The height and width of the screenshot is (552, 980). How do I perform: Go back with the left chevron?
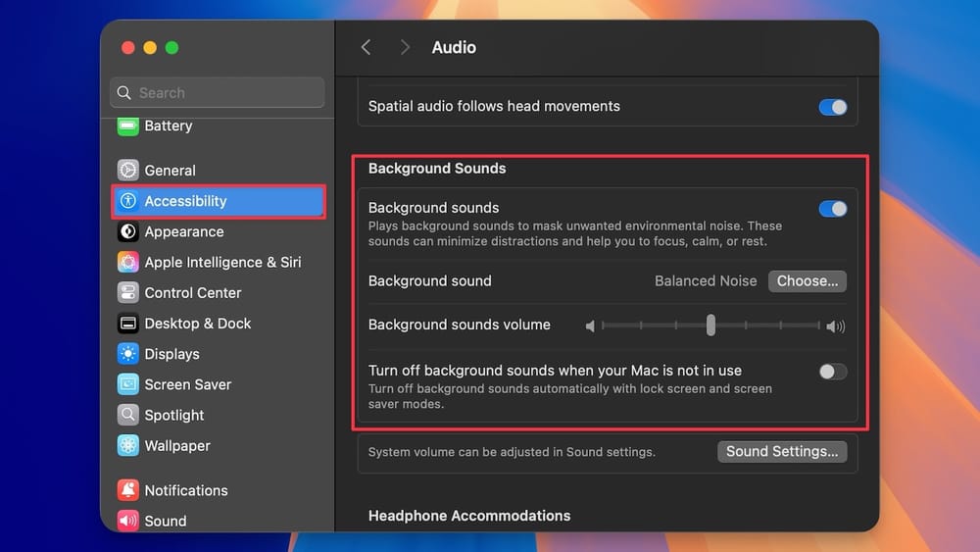point(367,47)
